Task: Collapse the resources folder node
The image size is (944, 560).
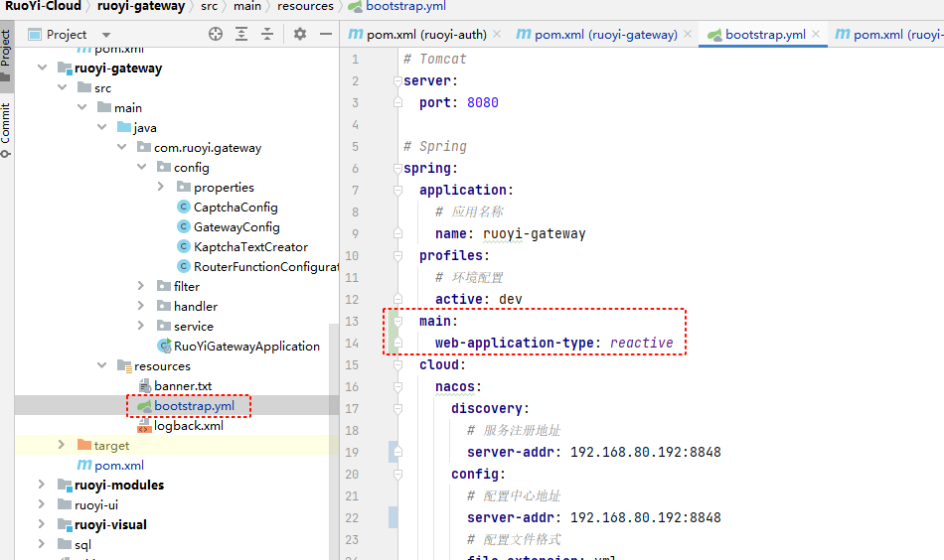Action: (101, 365)
